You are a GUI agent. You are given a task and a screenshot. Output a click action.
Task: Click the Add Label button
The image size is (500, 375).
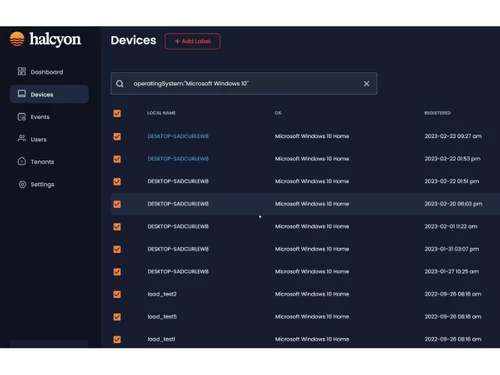(x=192, y=41)
